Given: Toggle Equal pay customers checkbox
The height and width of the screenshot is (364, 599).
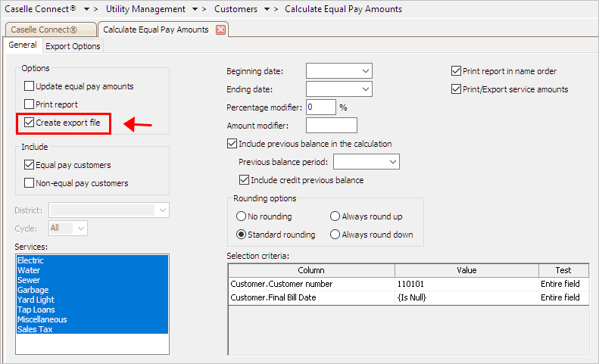Looking at the screenshot, I should click(29, 165).
